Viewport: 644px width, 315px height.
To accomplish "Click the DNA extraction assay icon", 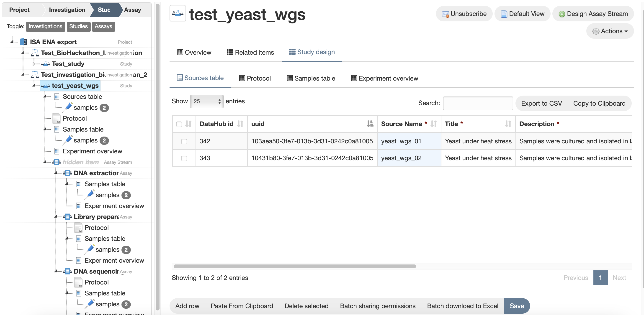I will click(67, 173).
